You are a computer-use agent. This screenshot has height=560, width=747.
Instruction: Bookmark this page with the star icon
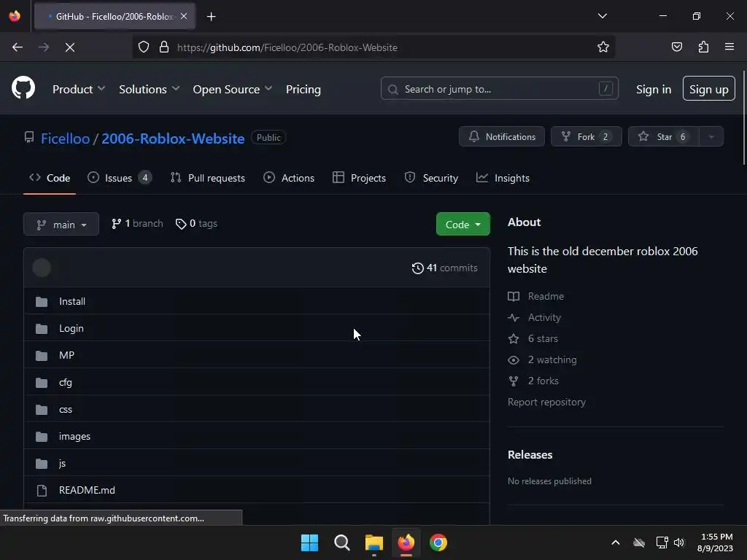(603, 47)
